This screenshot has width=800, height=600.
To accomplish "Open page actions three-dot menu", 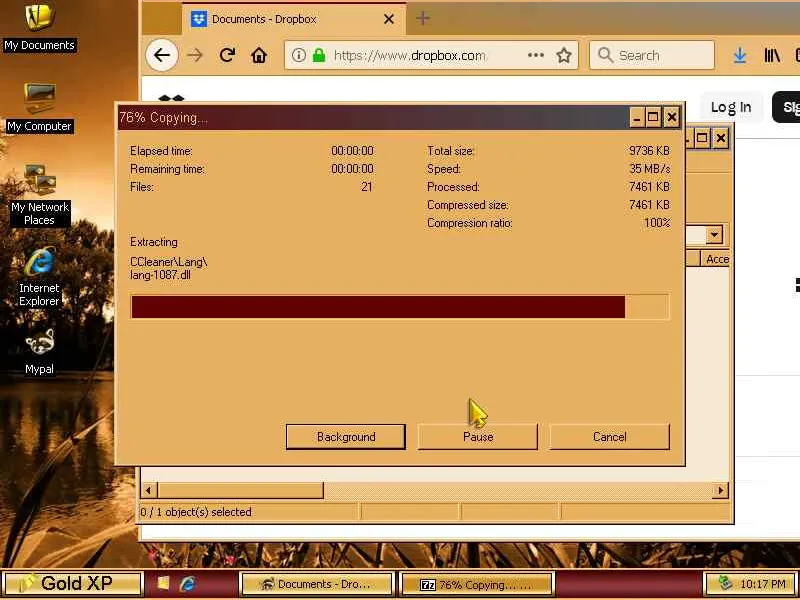I will 535,55.
